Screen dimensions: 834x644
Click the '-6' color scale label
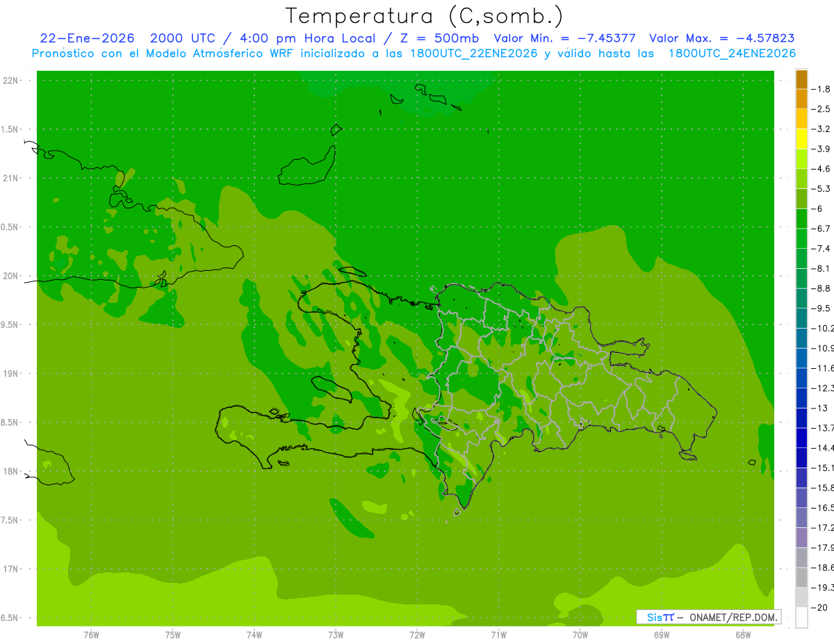point(817,208)
